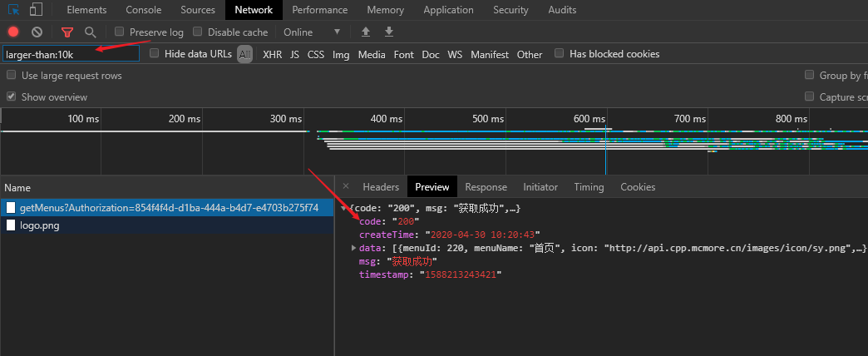Open the Initiator tab
This screenshot has height=356, width=868.
(540, 186)
